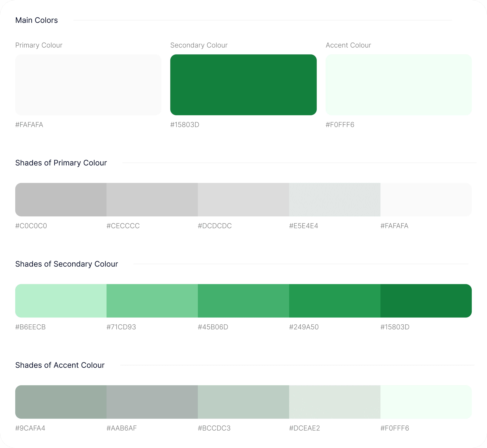
Task: Pick the #C0C0C0 grey shade
Action: pyautogui.click(x=61, y=200)
